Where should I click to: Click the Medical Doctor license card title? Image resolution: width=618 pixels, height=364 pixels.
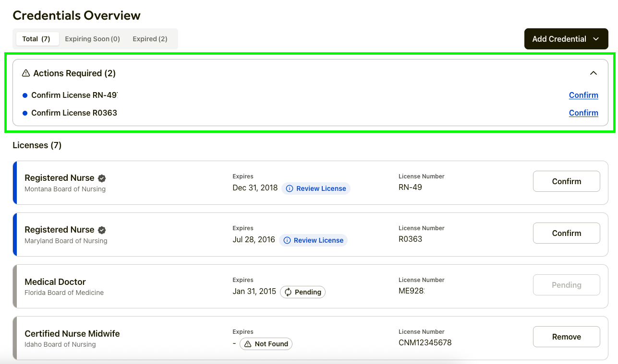[x=55, y=282]
